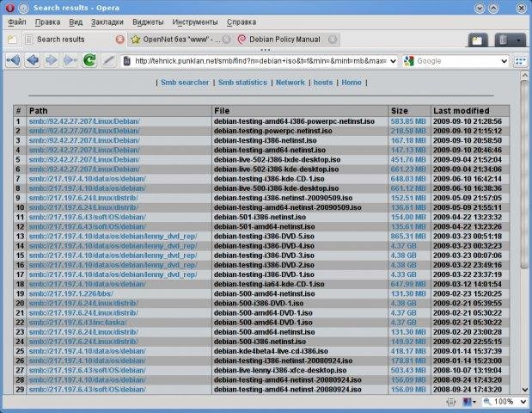Go forward with the Forward arrow

52,61
